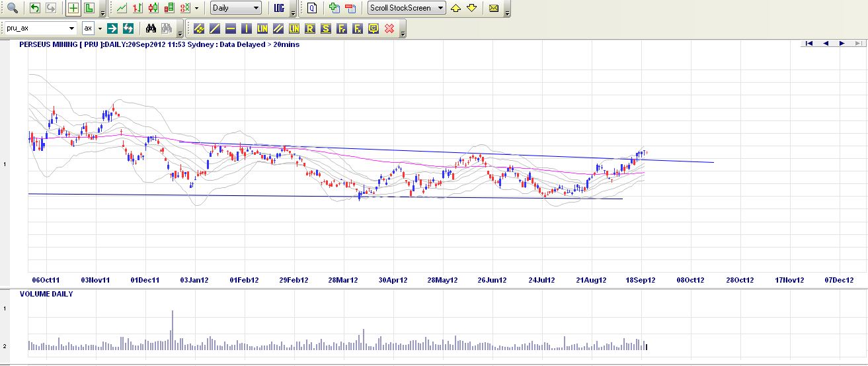The width and height of the screenshot is (868, 366).
Task: Click the greyed-out redo arrow
Action: click(51, 8)
